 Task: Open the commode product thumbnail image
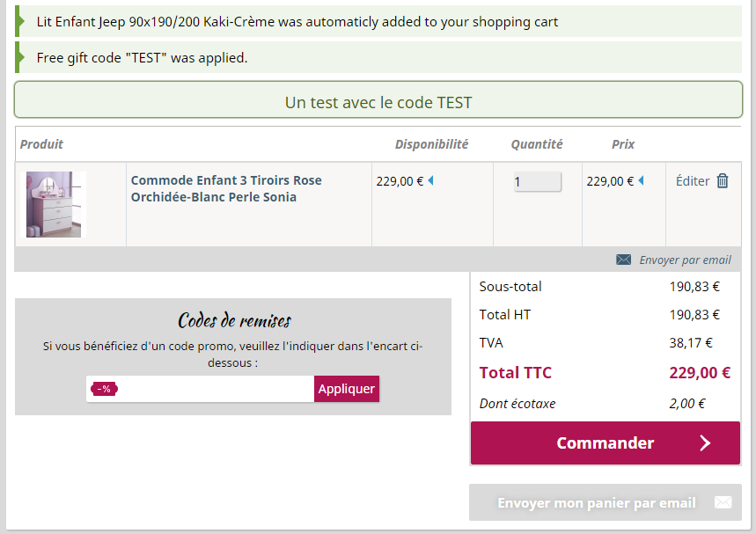(56, 204)
